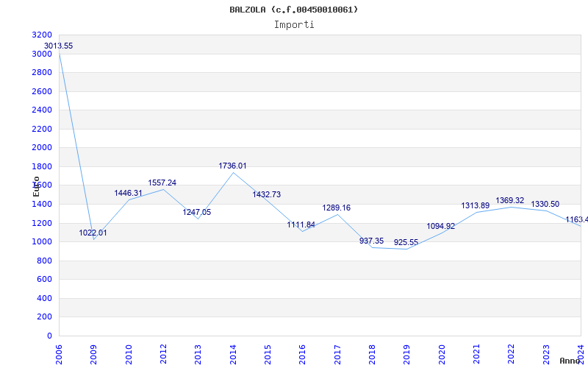Select data label 937.35
Image resolution: width=588 pixels, height=368 pixels.
point(372,241)
